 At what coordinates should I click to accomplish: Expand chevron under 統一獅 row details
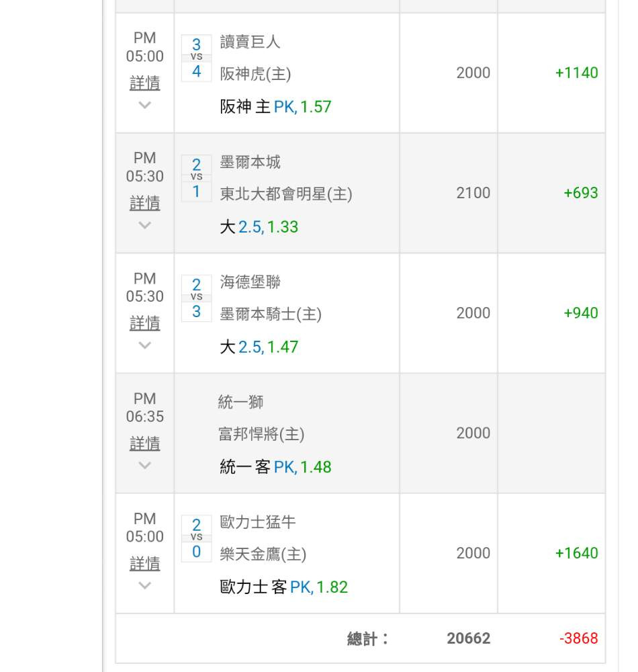pos(145,465)
